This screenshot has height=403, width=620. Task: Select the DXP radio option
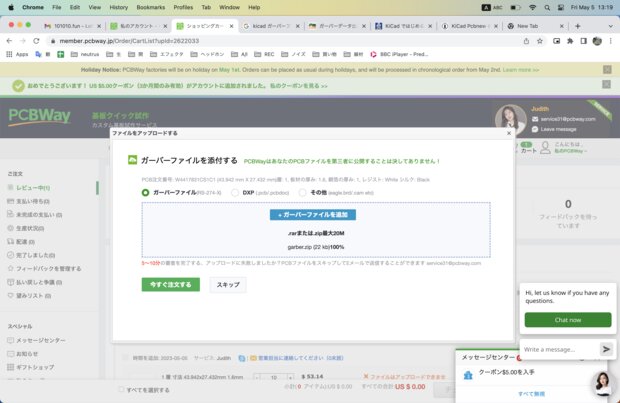coord(235,193)
